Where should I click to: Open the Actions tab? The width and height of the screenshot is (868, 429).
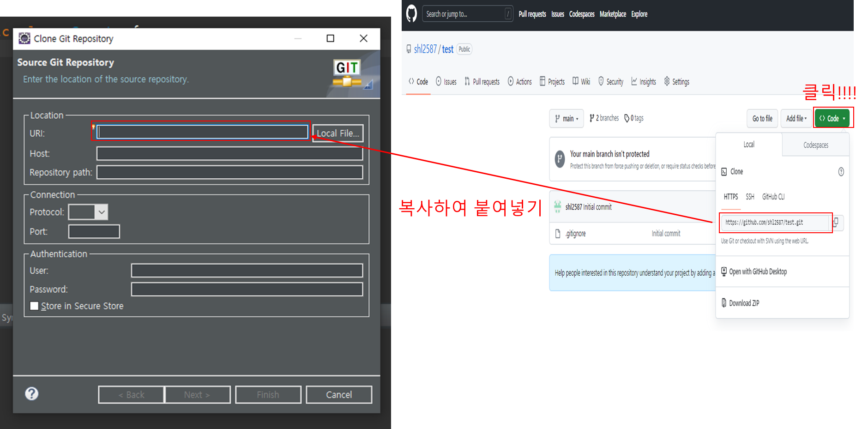520,82
